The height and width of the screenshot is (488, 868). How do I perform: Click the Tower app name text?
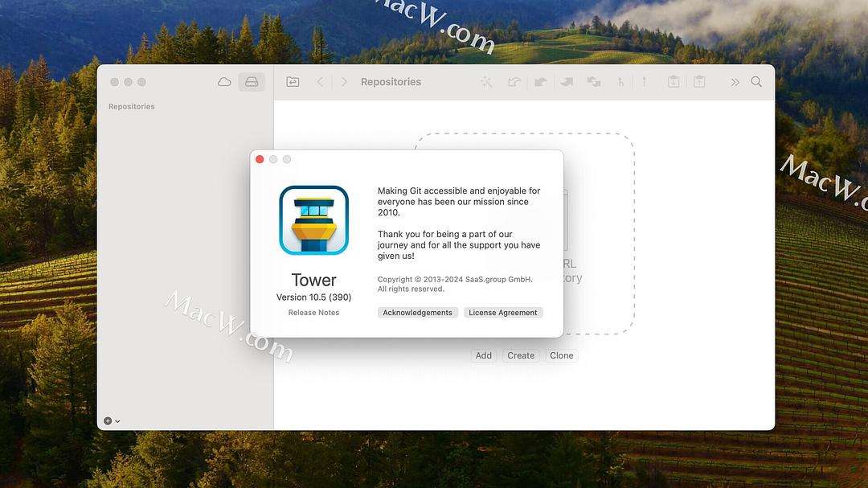click(x=314, y=281)
